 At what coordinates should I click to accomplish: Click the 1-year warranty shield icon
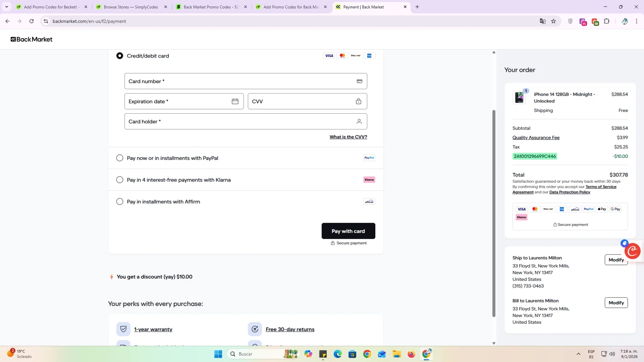(123, 329)
